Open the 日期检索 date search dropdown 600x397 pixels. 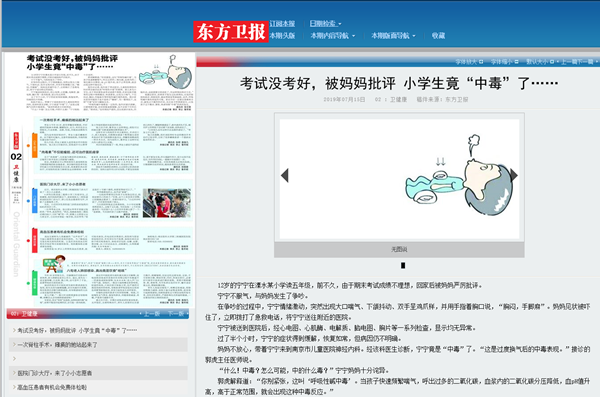[x=325, y=24]
